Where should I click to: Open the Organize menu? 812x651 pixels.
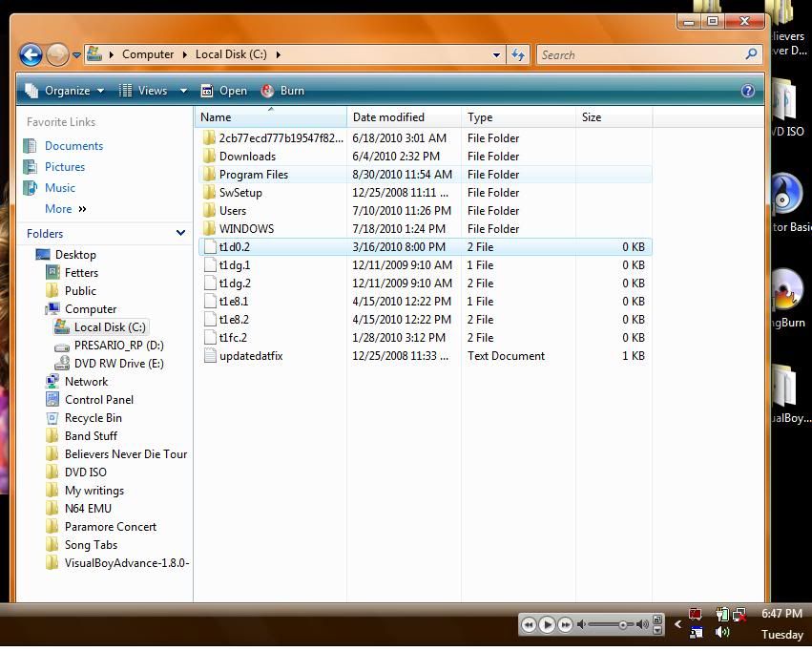65,91
